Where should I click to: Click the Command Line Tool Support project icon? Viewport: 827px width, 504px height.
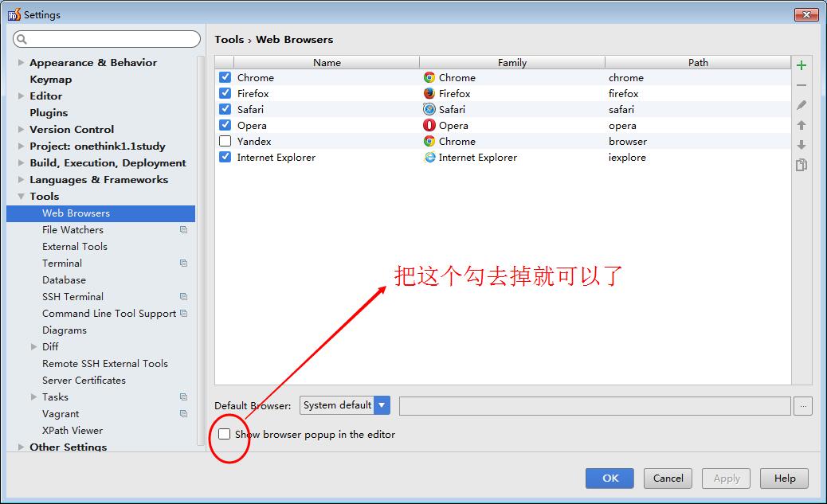click(x=183, y=313)
